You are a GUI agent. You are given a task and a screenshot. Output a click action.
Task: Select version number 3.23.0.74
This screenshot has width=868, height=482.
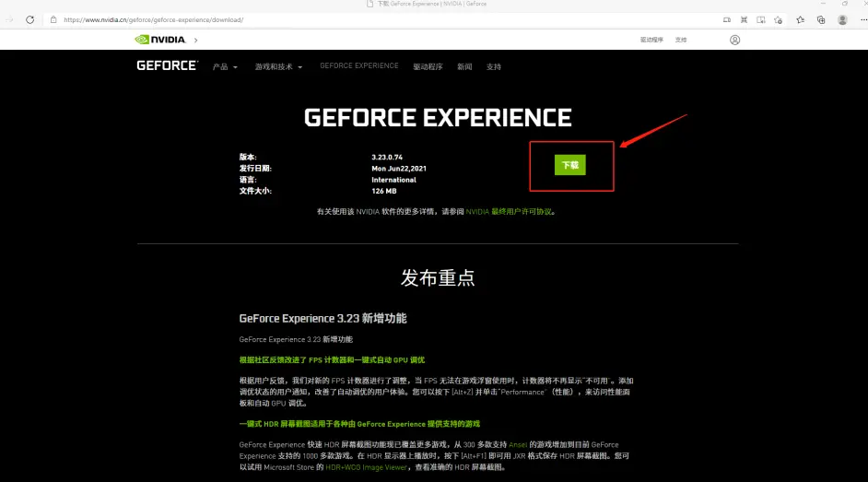(x=387, y=158)
